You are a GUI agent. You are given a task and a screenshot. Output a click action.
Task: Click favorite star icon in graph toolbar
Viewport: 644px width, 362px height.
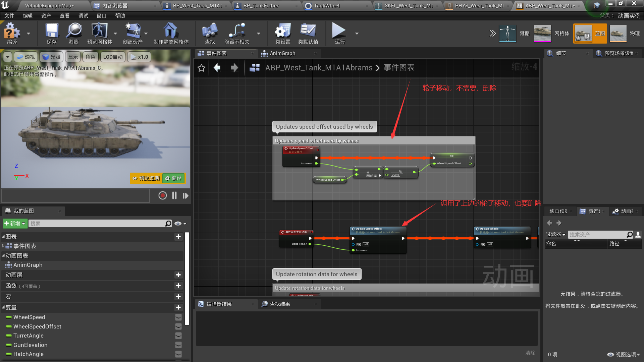coord(201,68)
